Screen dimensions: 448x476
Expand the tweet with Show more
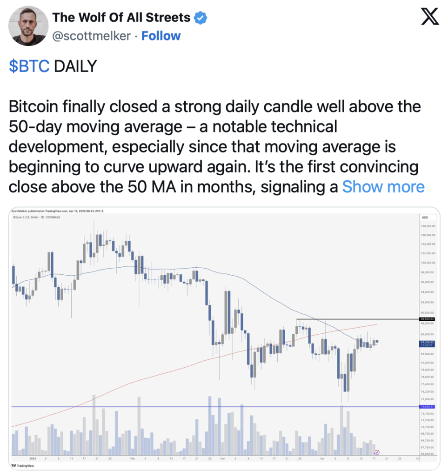[x=383, y=187]
